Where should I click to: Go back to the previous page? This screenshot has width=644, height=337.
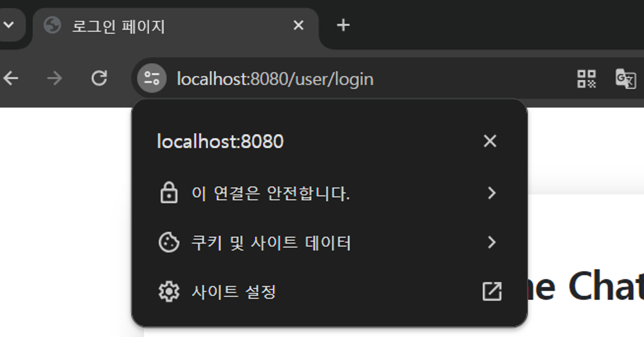11,78
